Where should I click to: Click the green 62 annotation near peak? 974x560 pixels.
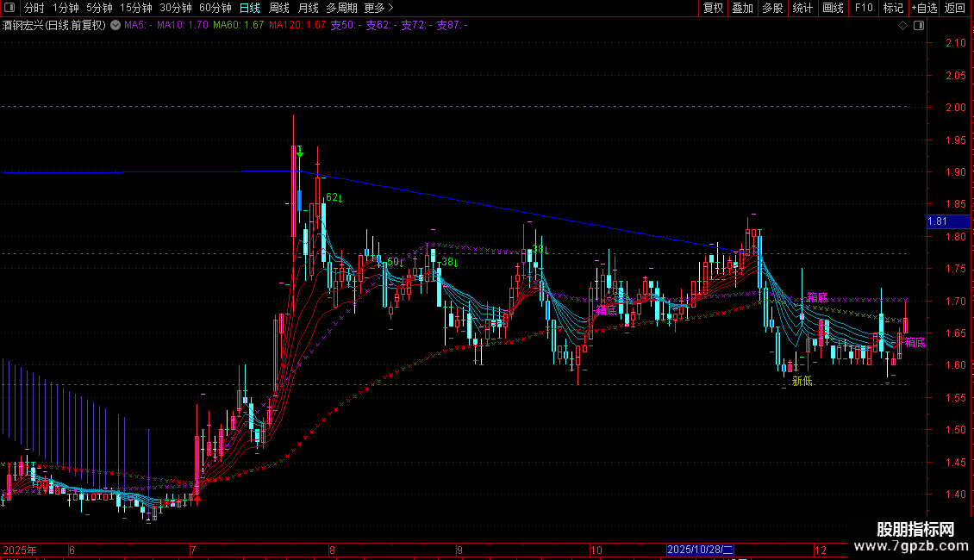point(334,197)
